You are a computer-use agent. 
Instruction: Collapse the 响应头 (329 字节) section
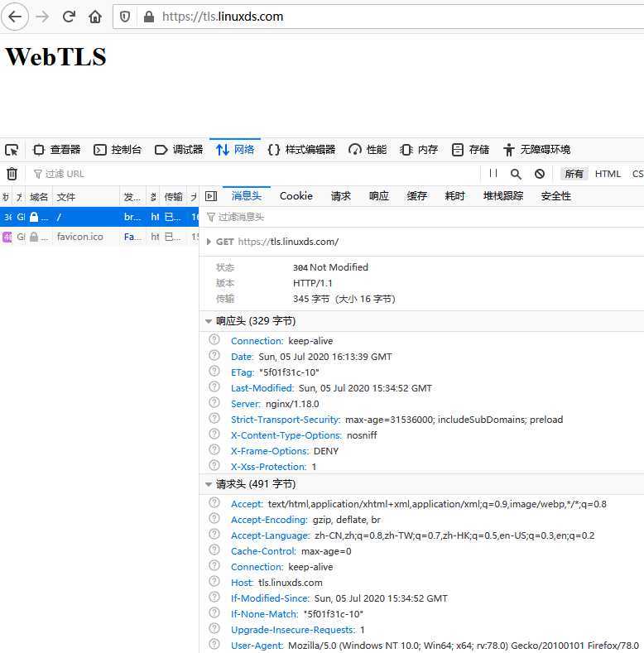click(x=209, y=321)
